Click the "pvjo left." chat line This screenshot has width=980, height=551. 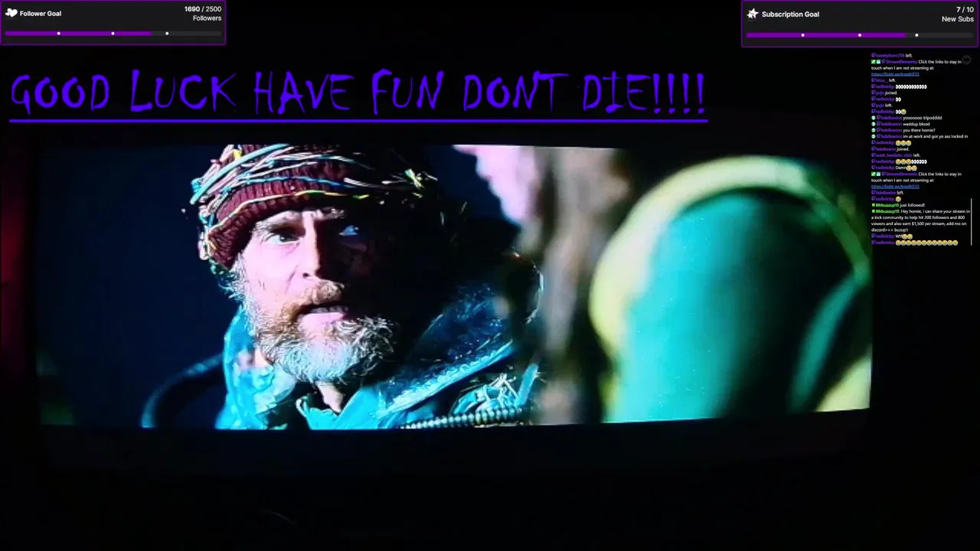tap(882, 105)
